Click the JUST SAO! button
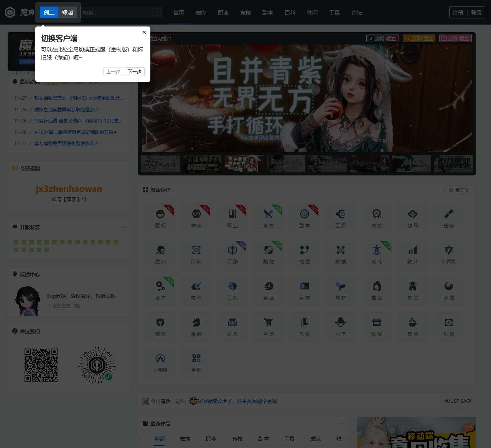The height and width of the screenshot is (448, 491). click(x=458, y=401)
